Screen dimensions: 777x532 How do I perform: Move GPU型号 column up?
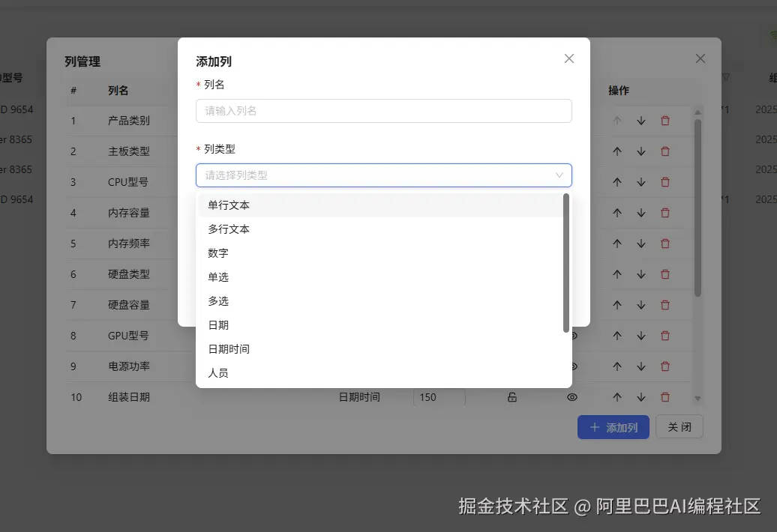pyautogui.click(x=617, y=336)
